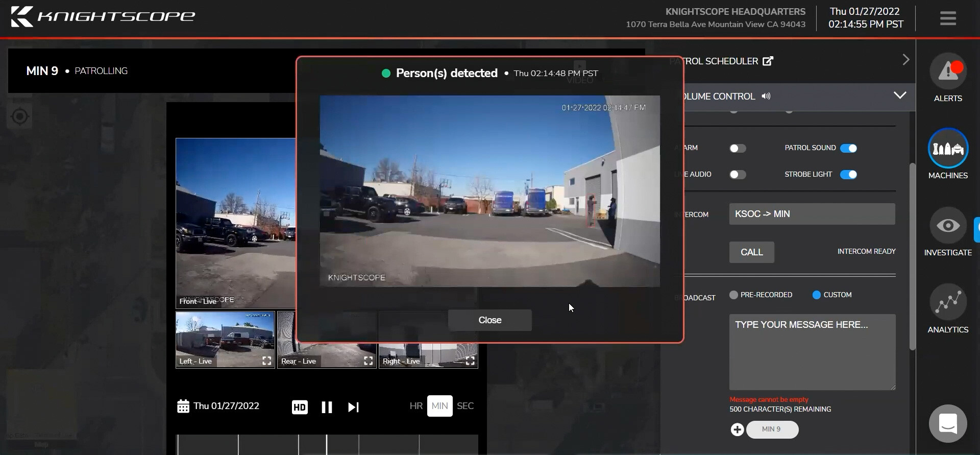The image size is (980, 455).
Task: Click the volume speaker icon
Action: 766,96
